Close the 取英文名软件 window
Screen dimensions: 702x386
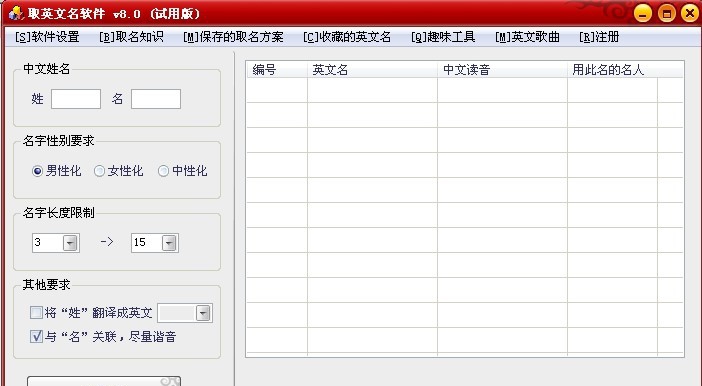click(x=690, y=13)
